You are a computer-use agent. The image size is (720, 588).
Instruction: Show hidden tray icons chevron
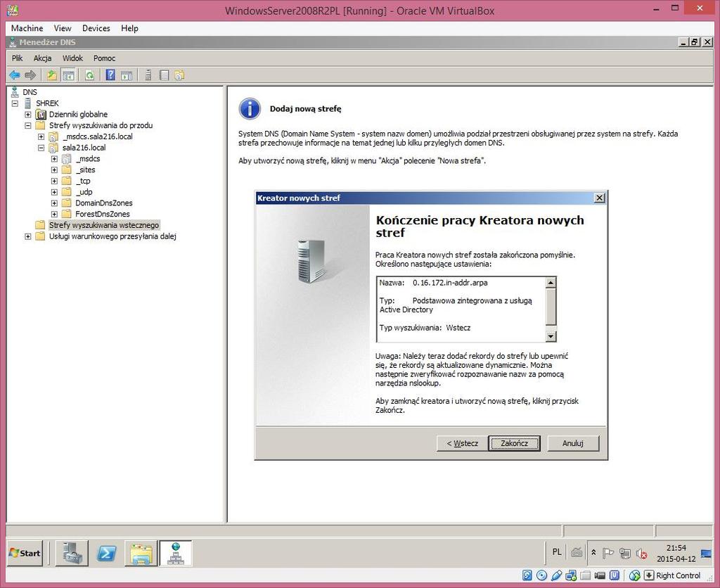tap(593, 553)
